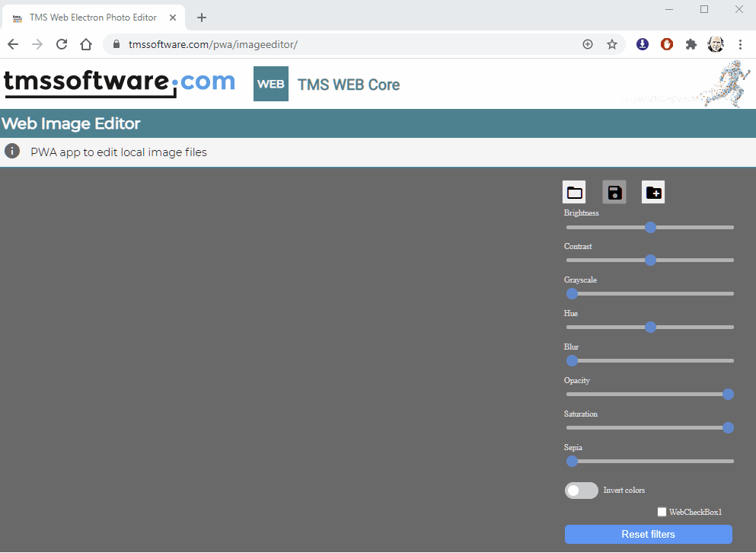Screen dimensions: 756x553
Task: Click the Brightness label
Action: pos(582,213)
